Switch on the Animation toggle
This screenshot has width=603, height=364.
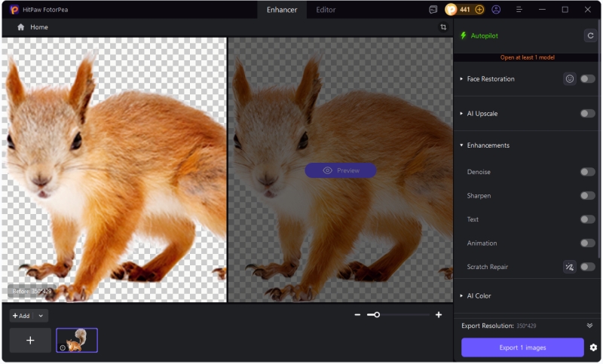[588, 243]
